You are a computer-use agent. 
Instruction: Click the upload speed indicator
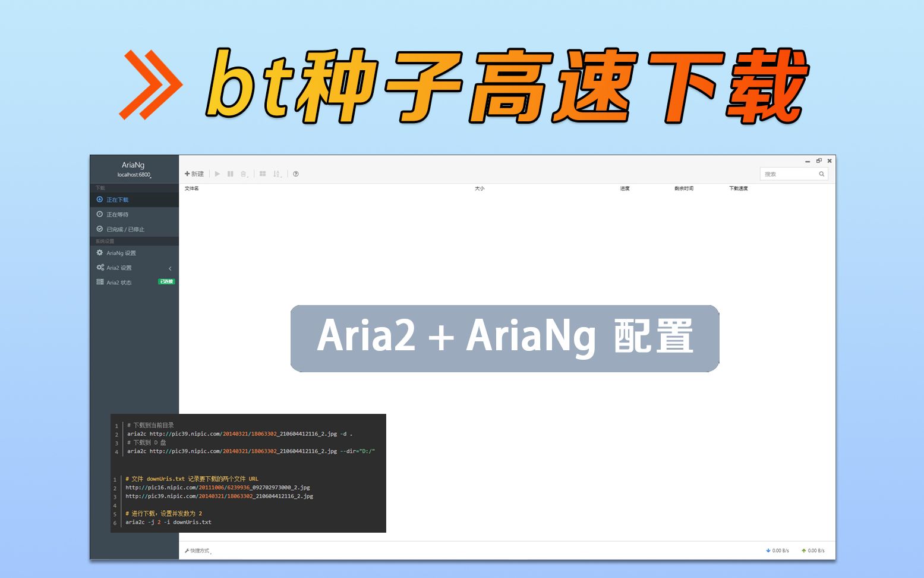[813, 551]
